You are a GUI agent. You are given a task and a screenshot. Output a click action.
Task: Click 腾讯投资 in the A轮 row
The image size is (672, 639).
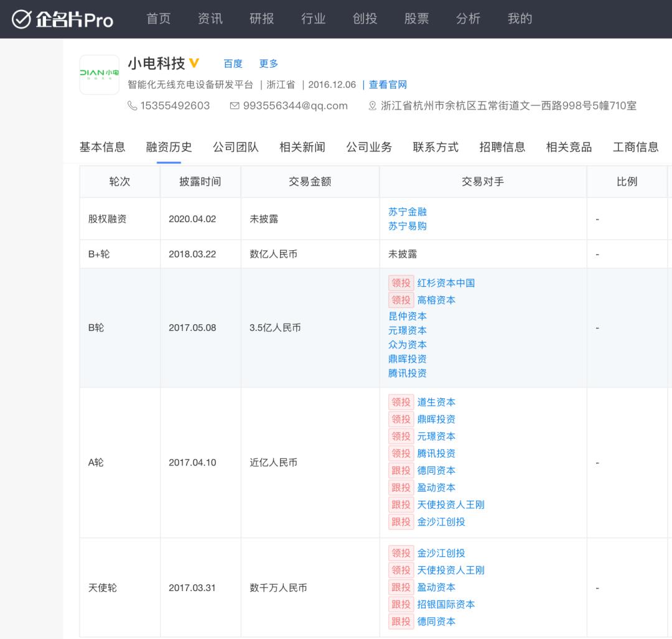point(436,454)
